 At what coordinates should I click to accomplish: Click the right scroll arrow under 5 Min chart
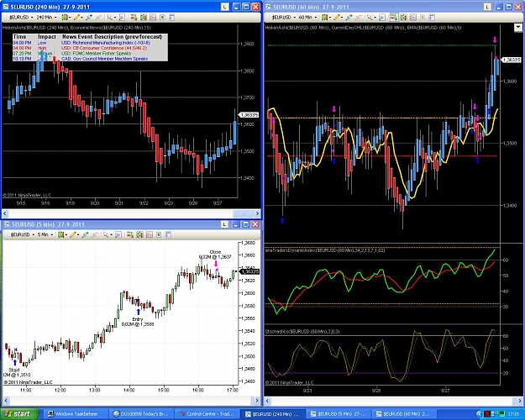coord(256,400)
